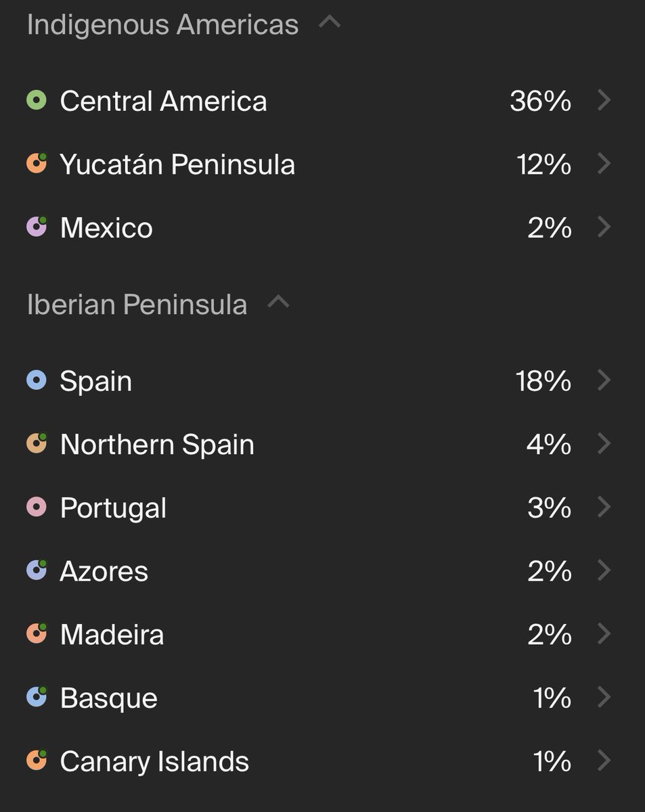Click the Northern Spain tan marker icon
This screenshot has width=645, height=812.
37,444
